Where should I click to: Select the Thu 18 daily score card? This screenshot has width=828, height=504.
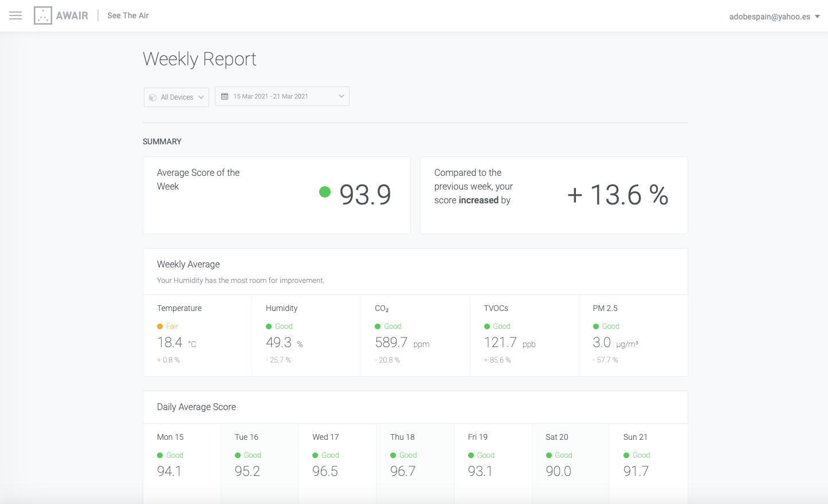pyautogui.click(x=415, y=458)
